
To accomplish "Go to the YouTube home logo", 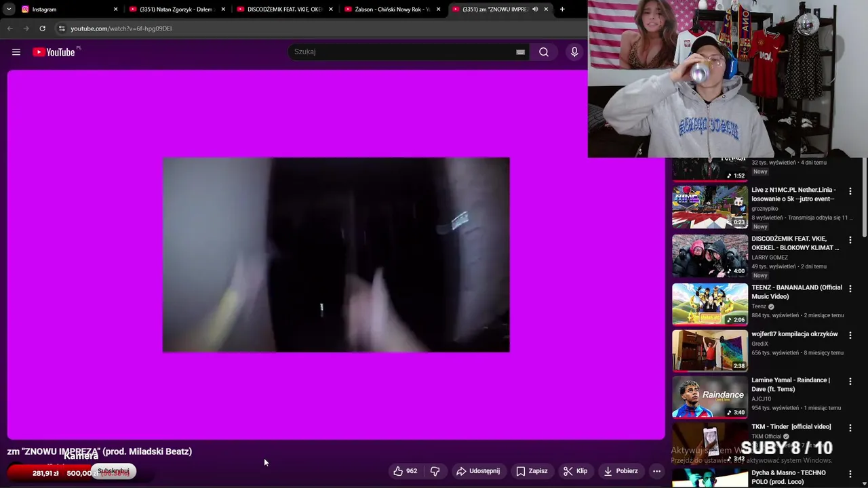I will click(54, 52).
